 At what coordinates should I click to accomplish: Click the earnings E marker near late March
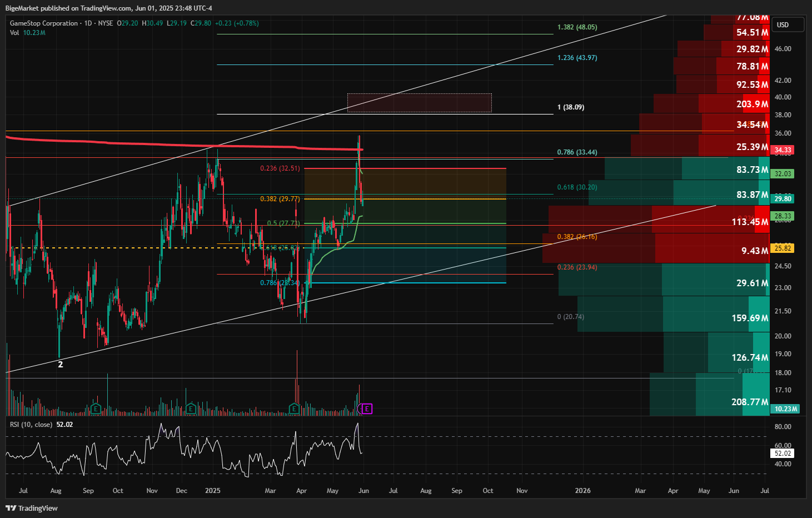(x=294, y=409)
